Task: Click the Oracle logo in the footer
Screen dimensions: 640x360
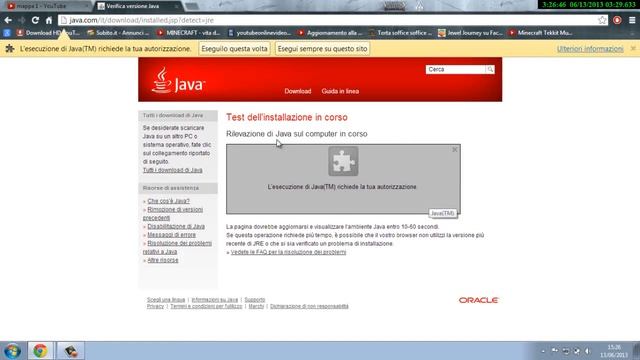Action: click(478, 300)
